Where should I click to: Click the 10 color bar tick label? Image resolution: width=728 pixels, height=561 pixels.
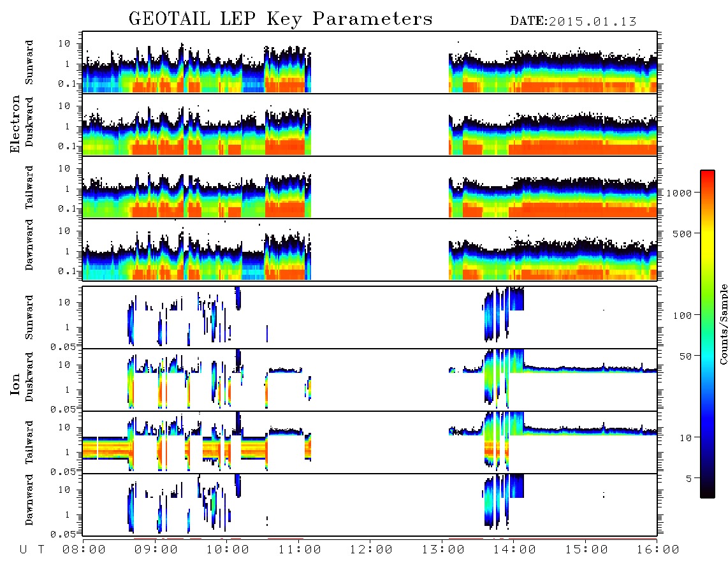click(x=686, y=437)
